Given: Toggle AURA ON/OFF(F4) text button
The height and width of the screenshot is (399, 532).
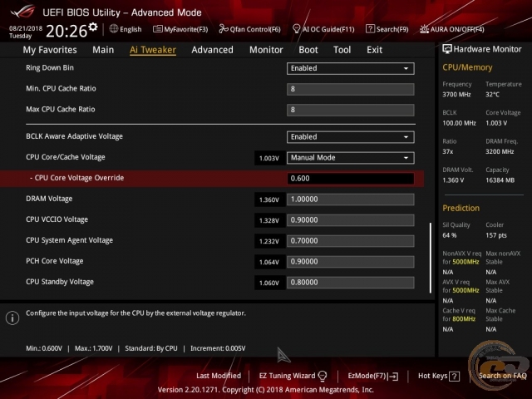Looking at the screenshot, I should (457, 30).
